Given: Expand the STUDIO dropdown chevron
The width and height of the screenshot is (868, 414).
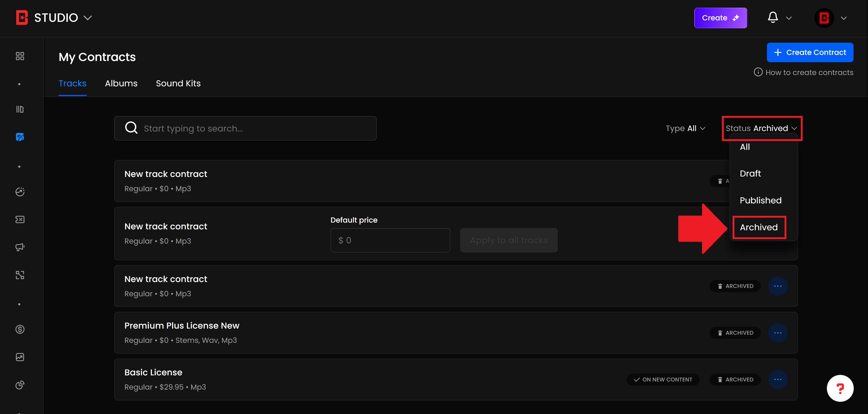Looking at the screenshot, I should point(88,18).
